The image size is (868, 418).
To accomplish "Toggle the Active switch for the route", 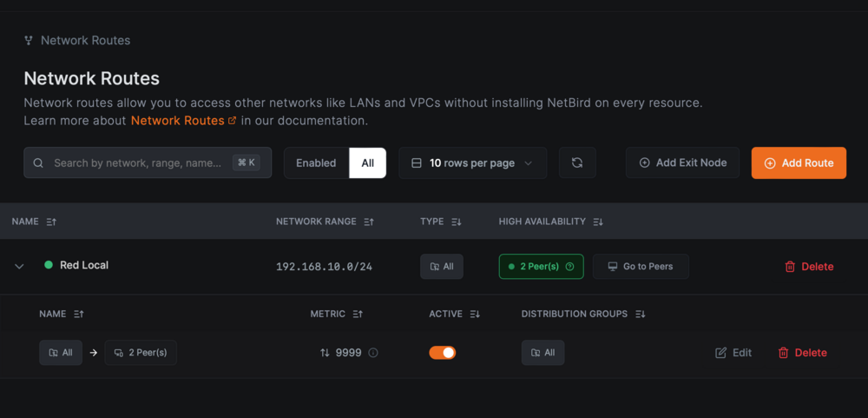I will [x=443, y=353].
